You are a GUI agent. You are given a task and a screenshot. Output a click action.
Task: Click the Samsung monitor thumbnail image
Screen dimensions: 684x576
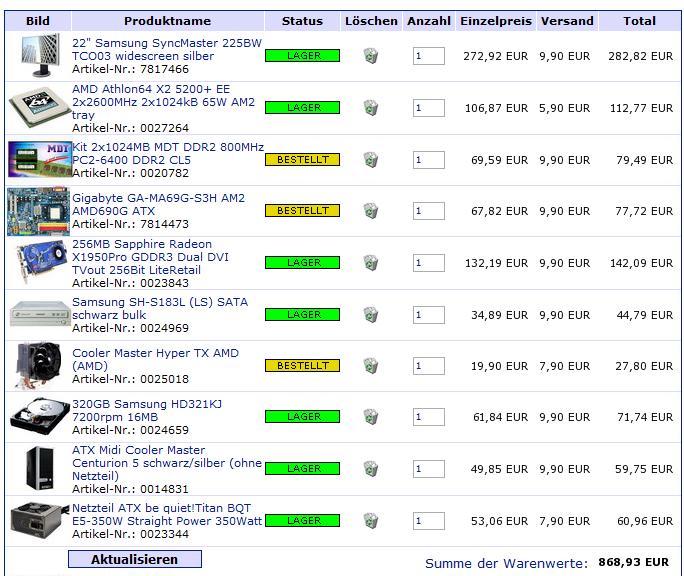(x=40, y=55)
